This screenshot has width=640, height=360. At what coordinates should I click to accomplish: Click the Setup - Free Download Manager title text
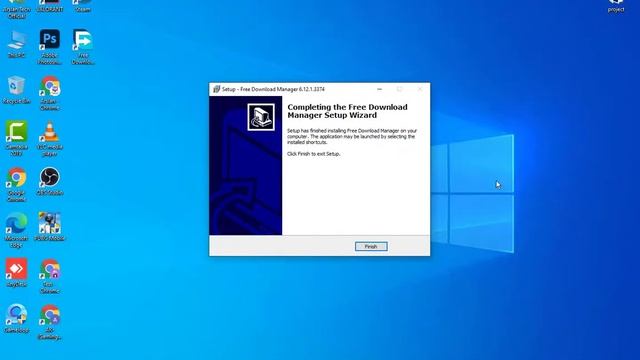(x=273, y=89)
